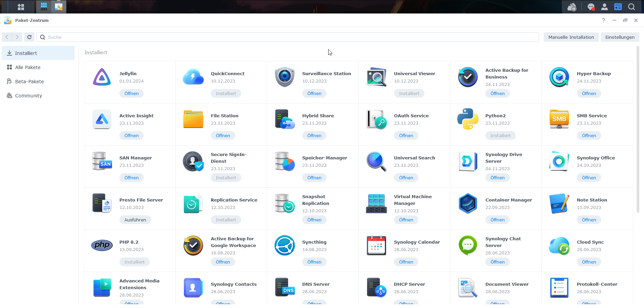Click the Note Station icon

pos(559,203)
